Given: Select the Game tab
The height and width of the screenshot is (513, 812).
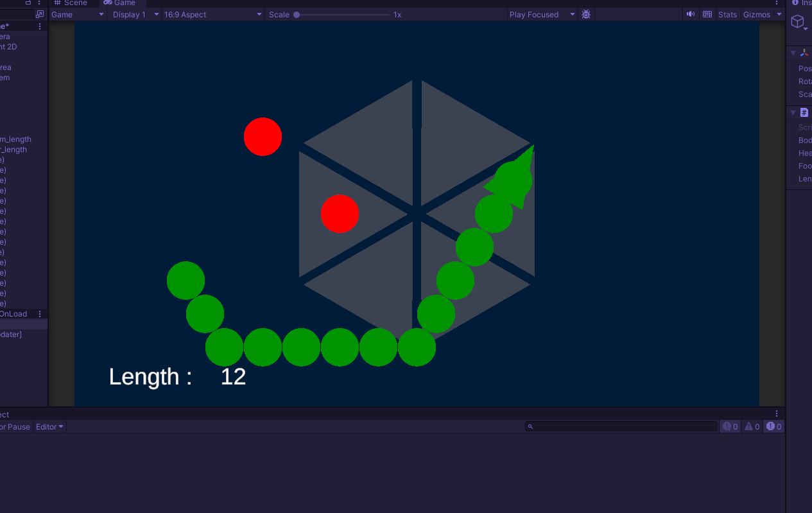Looking at the screenshot, I should point(120,3).
